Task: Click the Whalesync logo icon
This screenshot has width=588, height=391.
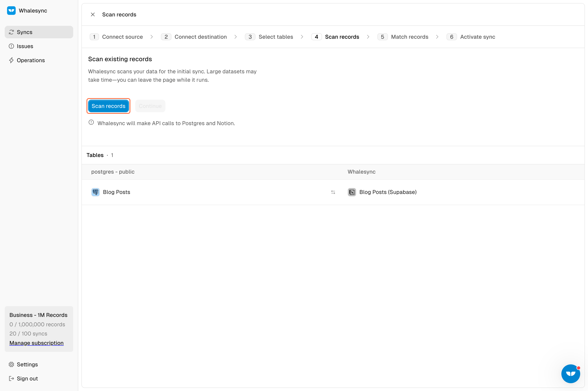Action: tap(11, 11)
